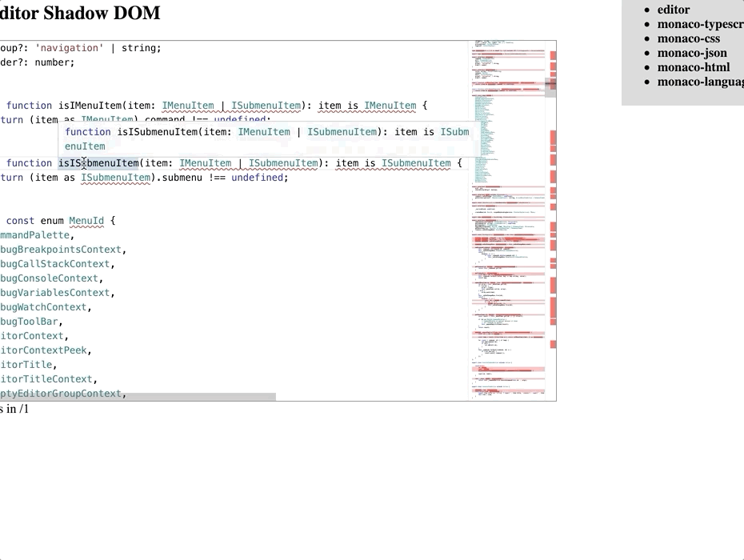Image resolution: width=744 pixels, height=560 pixels.
Task: Click the '.submenu' property access
Action: point(179,178)
